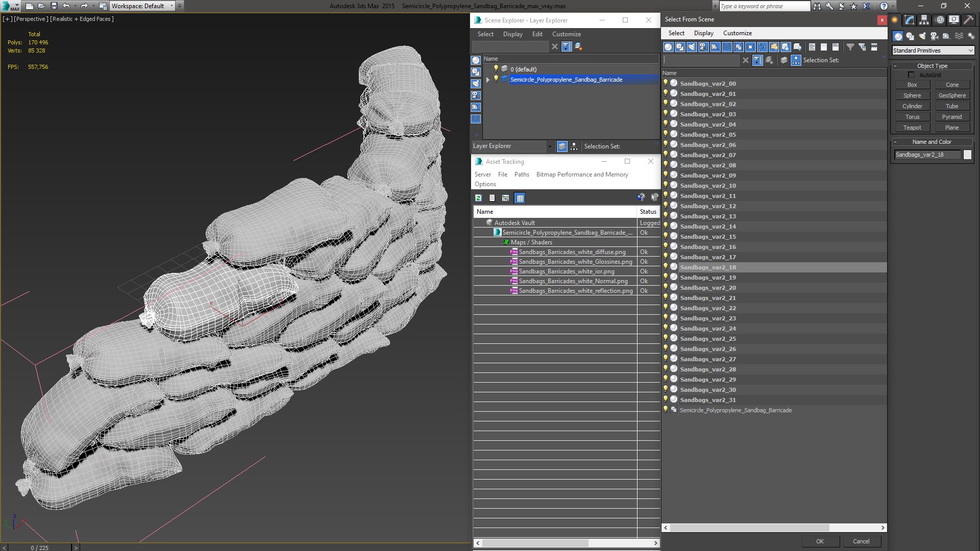Viewport: 980px width, 551px height.
Task: Open Bitmap Performance and Memory menu
Action: coord(582,174)
